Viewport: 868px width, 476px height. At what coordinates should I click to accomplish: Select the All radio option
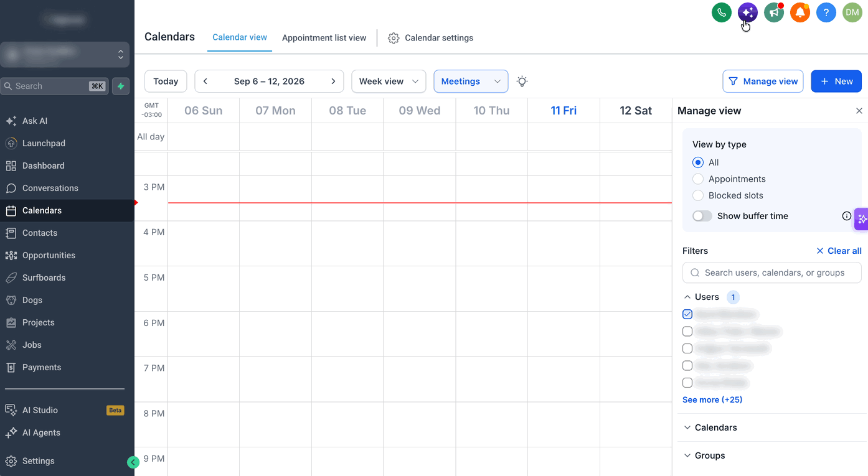(698, 162)
